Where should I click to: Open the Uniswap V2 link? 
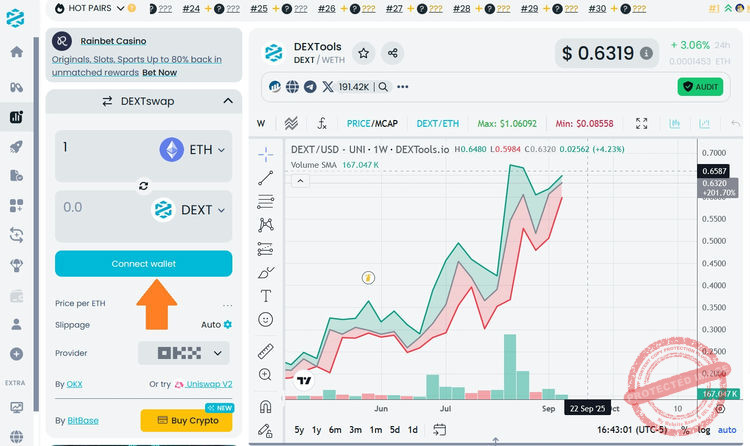pyautogui.click(x=209, y=384)
